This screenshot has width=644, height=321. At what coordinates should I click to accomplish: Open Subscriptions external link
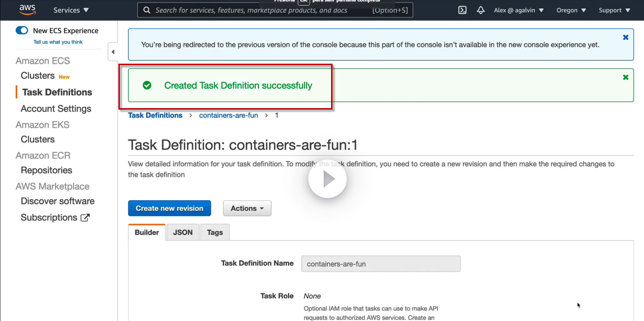coord(55,218)
